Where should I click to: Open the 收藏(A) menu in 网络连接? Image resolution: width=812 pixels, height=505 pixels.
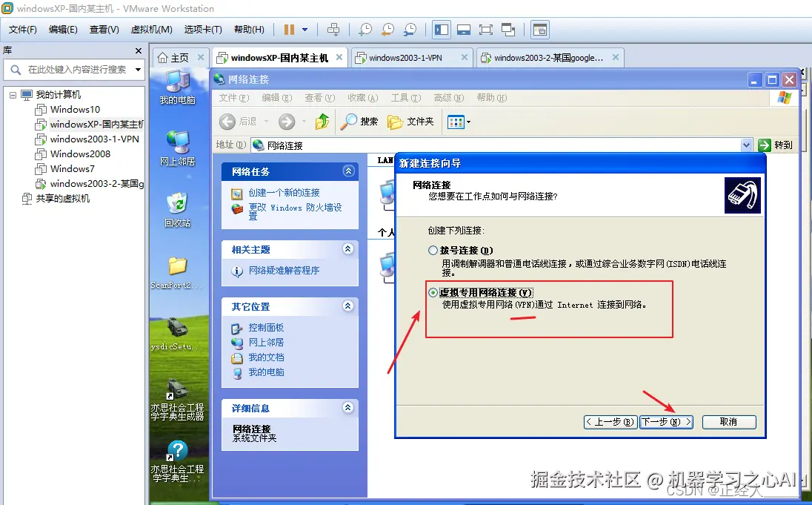[362, 97]
